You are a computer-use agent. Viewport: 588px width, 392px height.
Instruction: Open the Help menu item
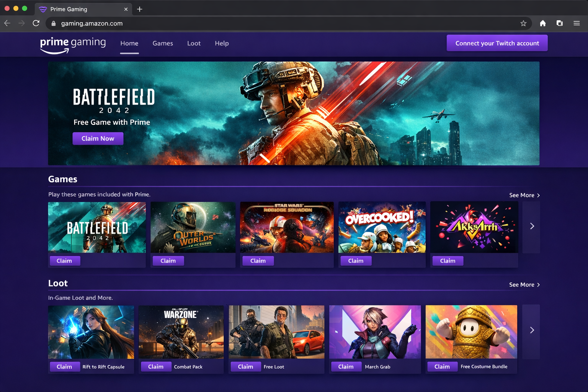pyautogui.click(x=222, y=43)
